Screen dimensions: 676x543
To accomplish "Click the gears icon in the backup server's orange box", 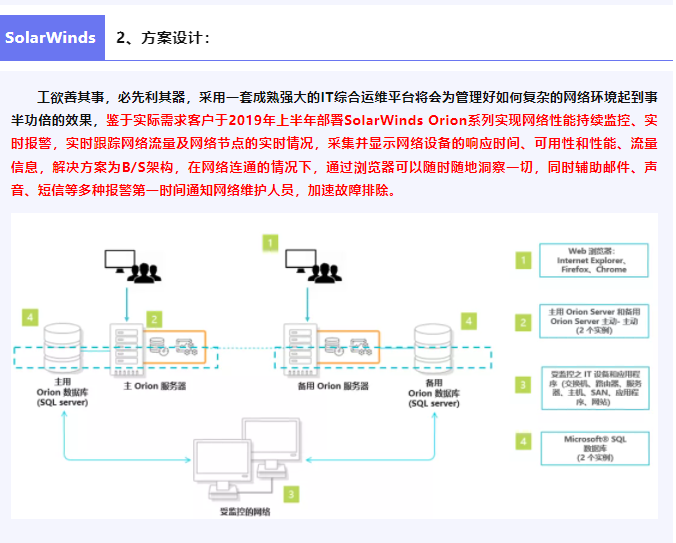I will 361,347.
